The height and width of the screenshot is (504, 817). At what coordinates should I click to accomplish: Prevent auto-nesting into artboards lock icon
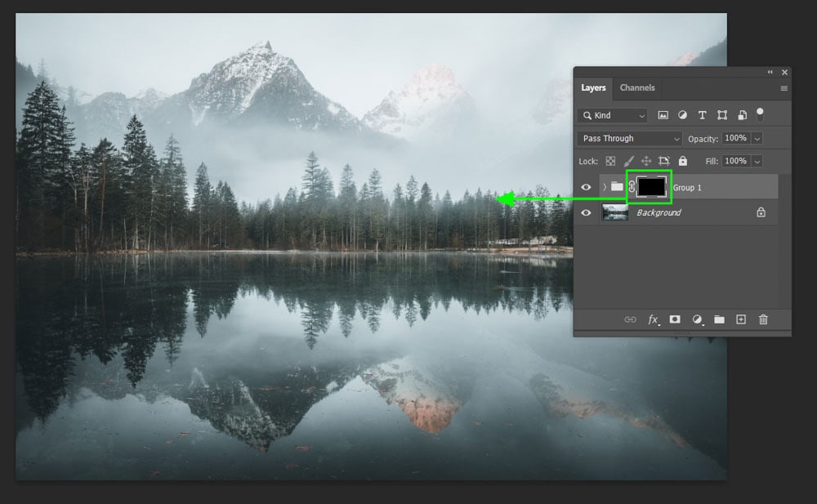pos(663,161)
